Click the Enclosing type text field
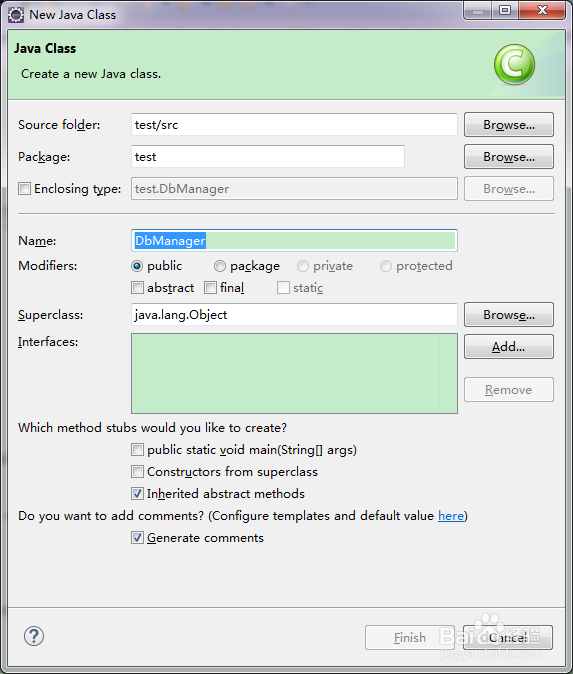 pos(294,189)
